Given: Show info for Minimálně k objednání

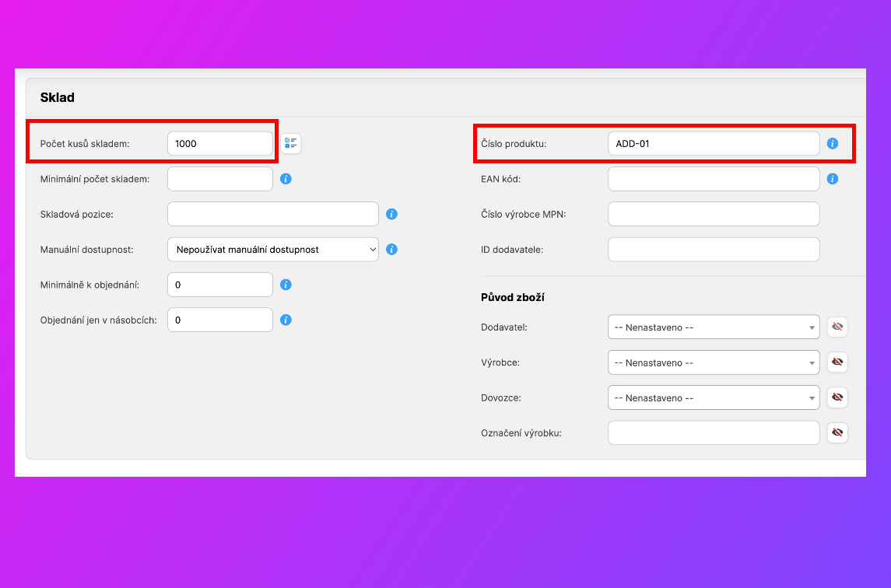Looking at the screenshot, I should pyautogui.click(x=286, y=285).
